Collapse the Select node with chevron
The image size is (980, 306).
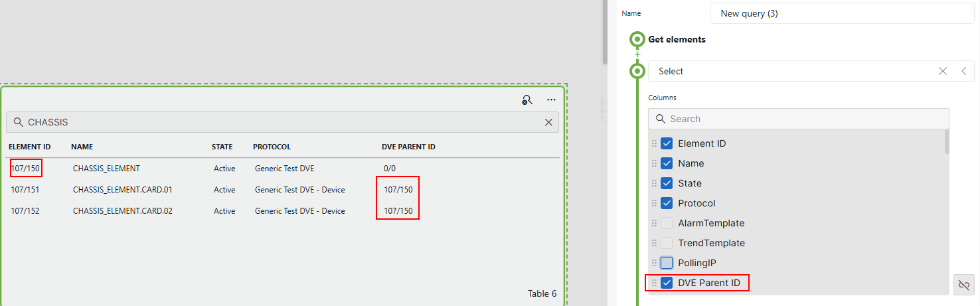tap(963, 71)
